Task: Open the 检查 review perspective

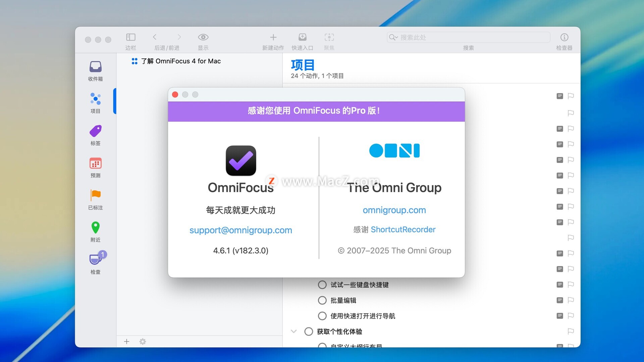Action: 95,264
